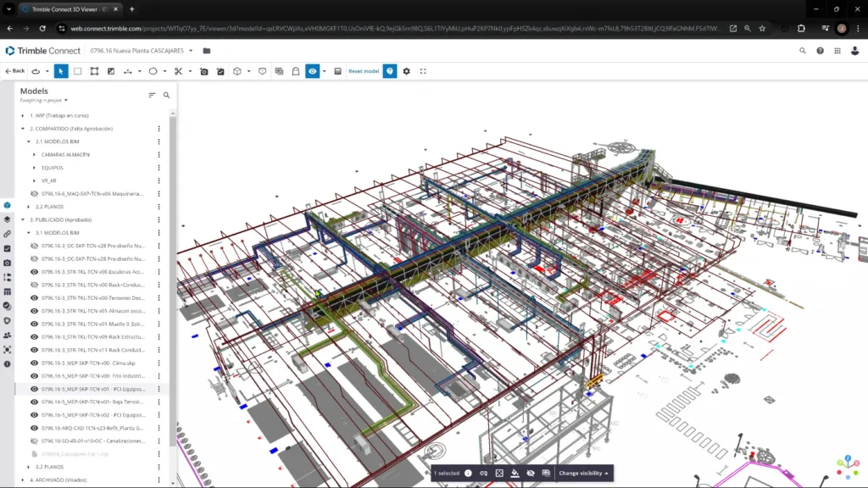Open the help question mark icon

point(820,51)
